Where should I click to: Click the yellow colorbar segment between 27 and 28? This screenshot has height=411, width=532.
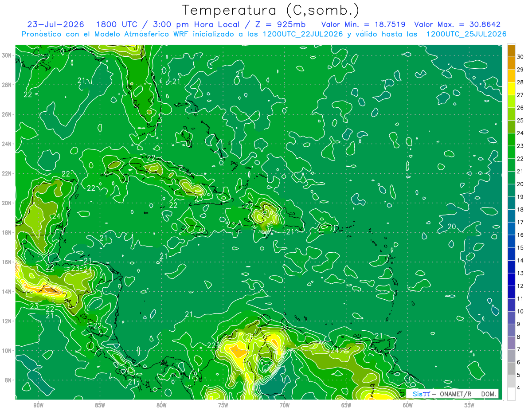[x=511, y=88]
